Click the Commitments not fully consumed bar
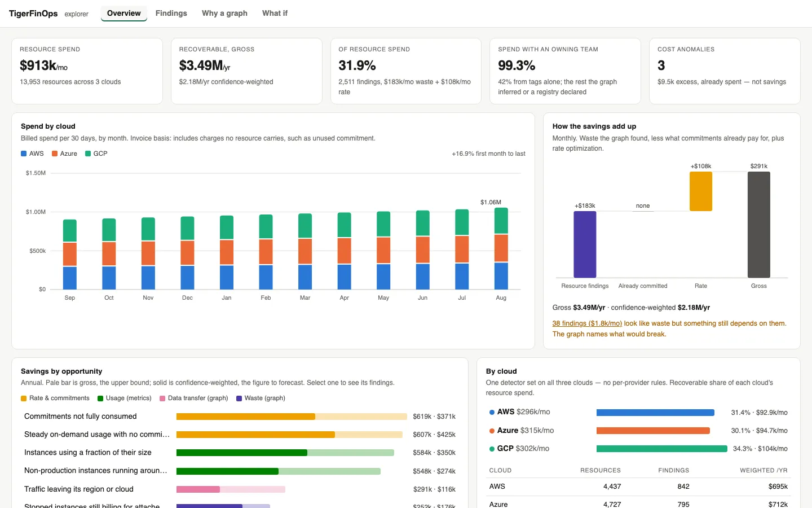812x508 pixels. [x=292, y=417]
